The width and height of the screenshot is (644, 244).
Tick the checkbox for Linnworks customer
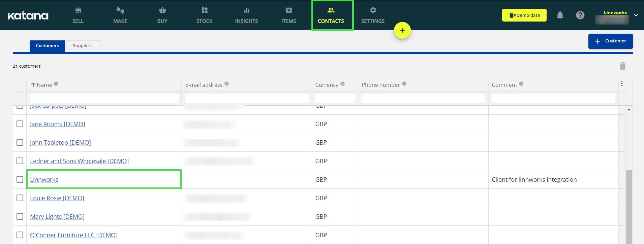pyautogui.click(x=20, y=179)
